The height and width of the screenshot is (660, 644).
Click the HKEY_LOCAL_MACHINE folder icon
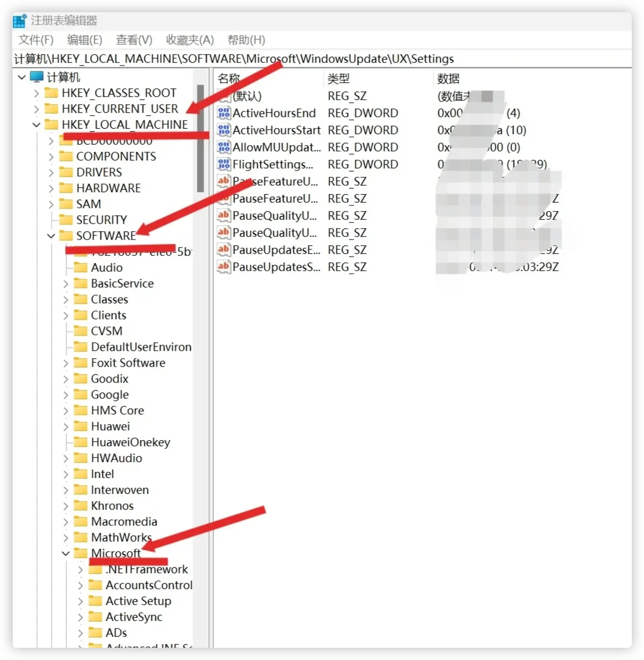click(x=51, y=124)
